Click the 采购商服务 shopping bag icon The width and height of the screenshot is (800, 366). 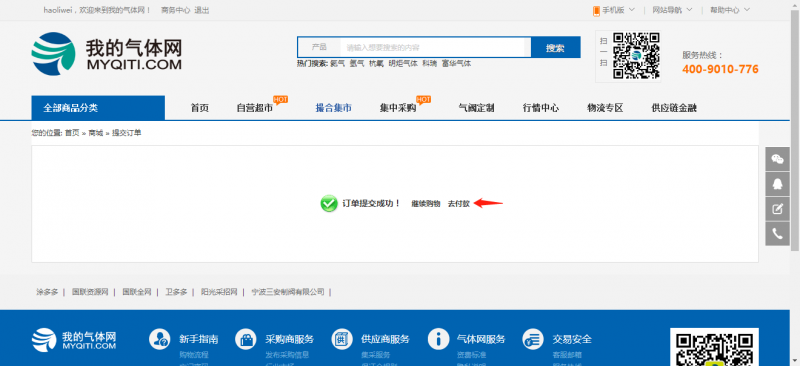246,338
